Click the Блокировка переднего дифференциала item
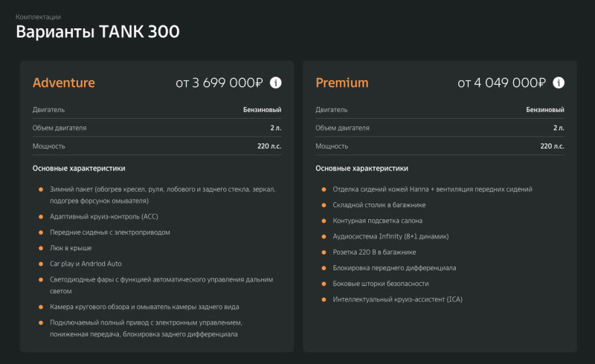This screenshot has width=595, height=364. (x=394, y=267)
